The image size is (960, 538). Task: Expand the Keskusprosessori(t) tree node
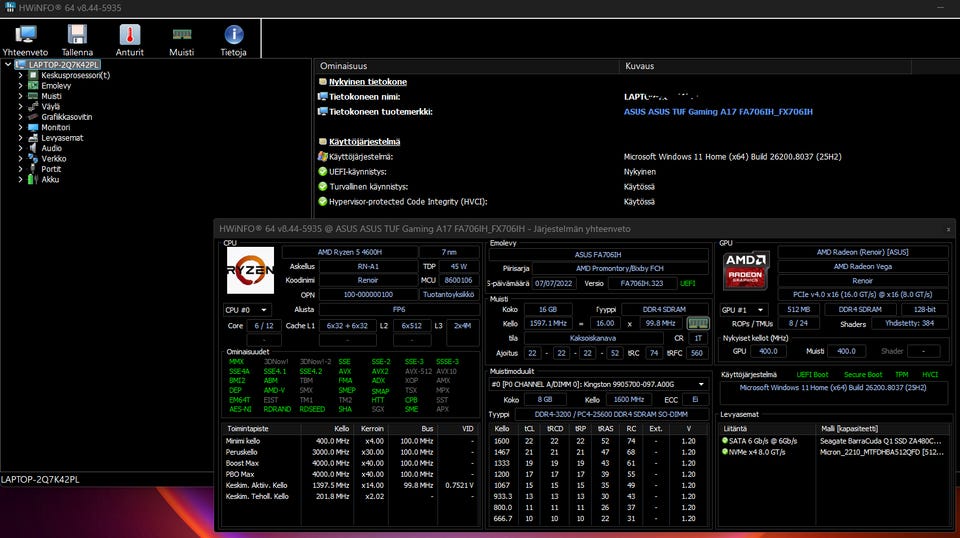pos(20,75)
